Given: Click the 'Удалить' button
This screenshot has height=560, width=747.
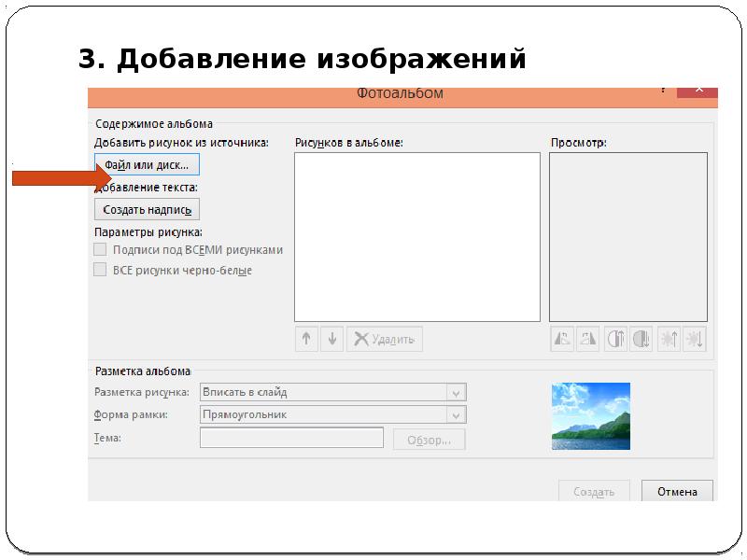Looking at the screenshot, I should [385, 340].
